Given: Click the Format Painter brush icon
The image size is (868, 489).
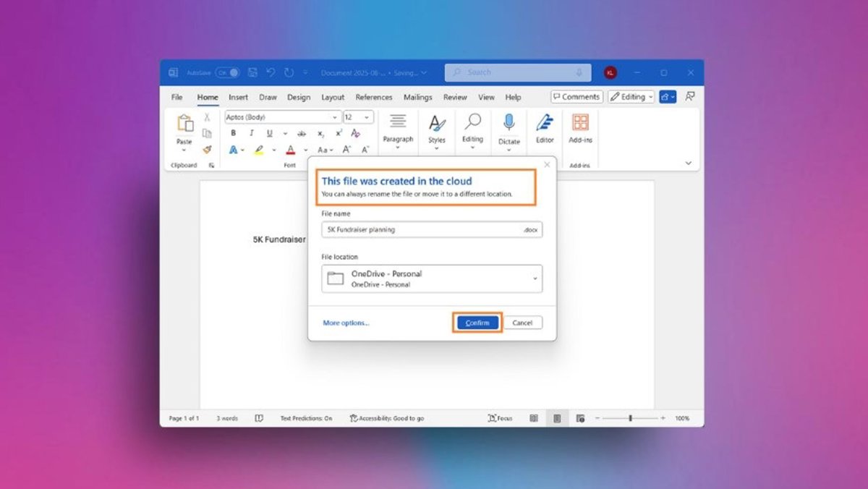Looking at the screenshot, I should tap(207, 150).
